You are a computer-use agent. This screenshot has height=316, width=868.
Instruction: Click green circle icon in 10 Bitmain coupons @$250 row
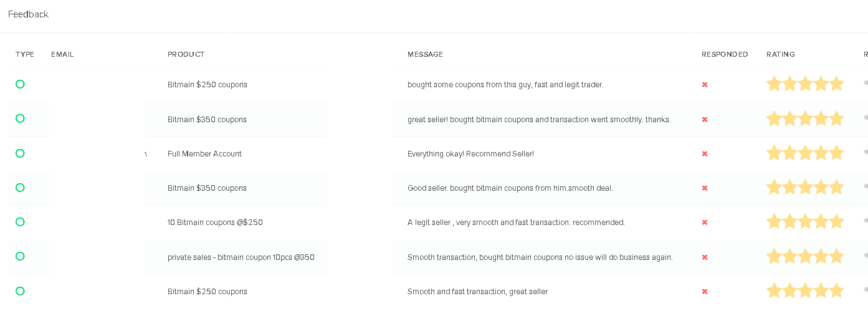pos(20,222)
